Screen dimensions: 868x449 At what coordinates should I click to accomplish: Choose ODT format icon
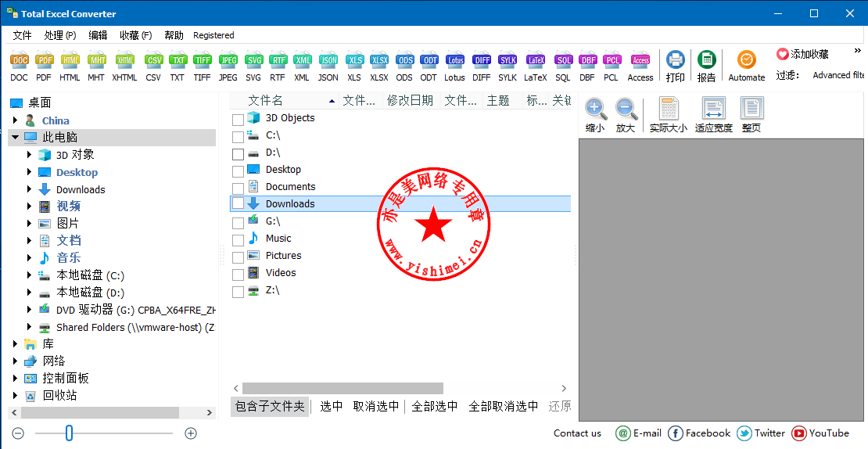[x=429, y=66]
